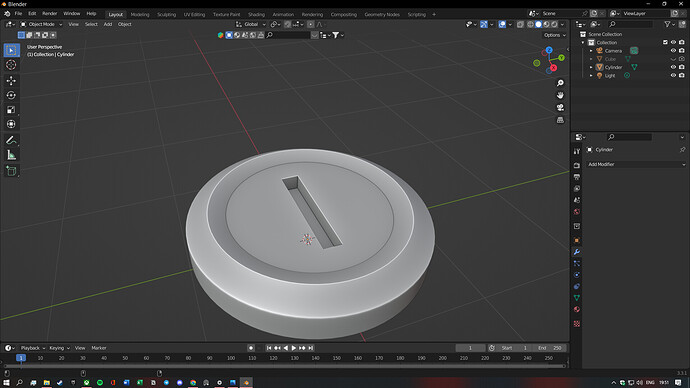Expand the viewport Options dropdown
This screenshot has height=388, width=690.
[554, 35]
